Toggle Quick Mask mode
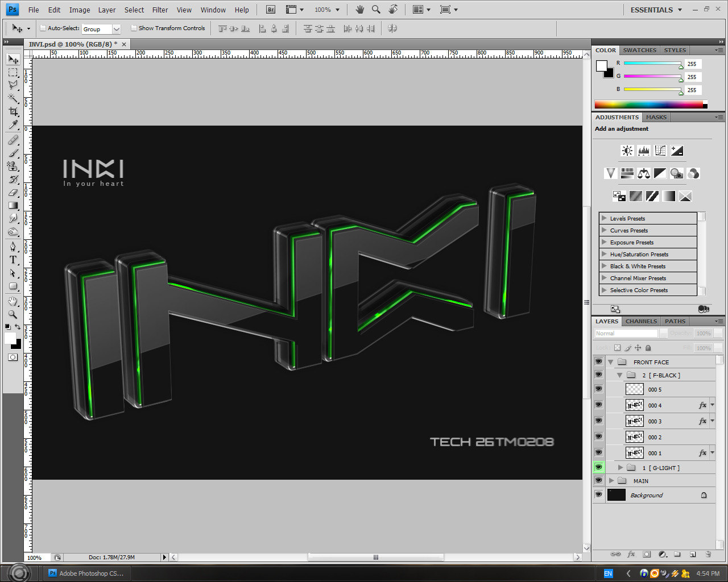Viewport: 728px width, 582px height. pyautogui.click(x=13, y=357)
